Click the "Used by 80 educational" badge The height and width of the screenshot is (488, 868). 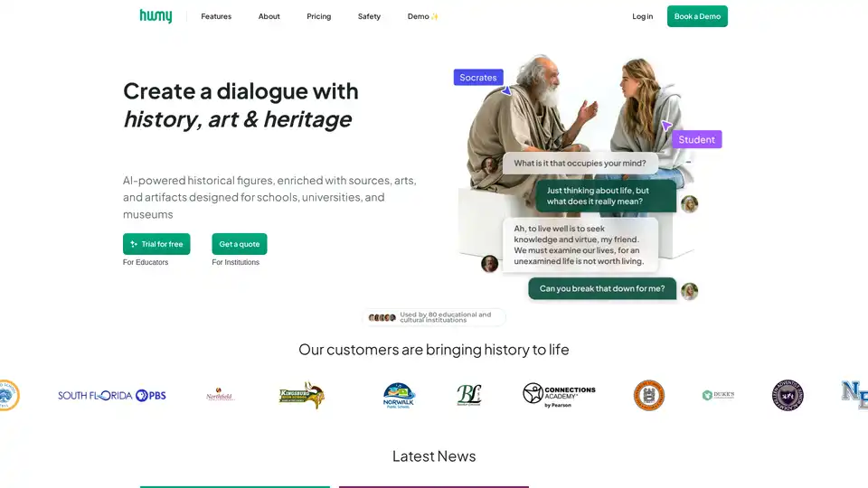(434, 317)
